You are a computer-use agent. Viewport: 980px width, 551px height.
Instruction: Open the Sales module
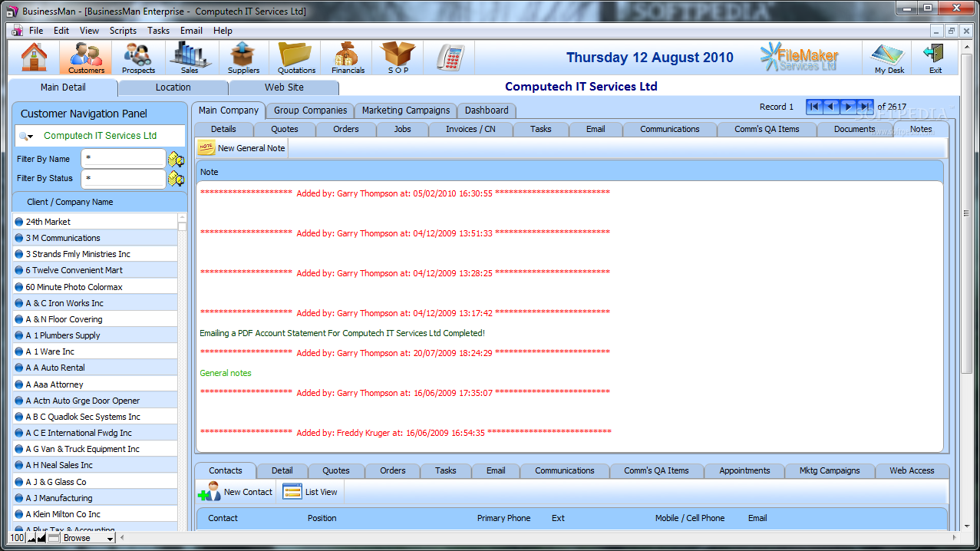[190, 58]
